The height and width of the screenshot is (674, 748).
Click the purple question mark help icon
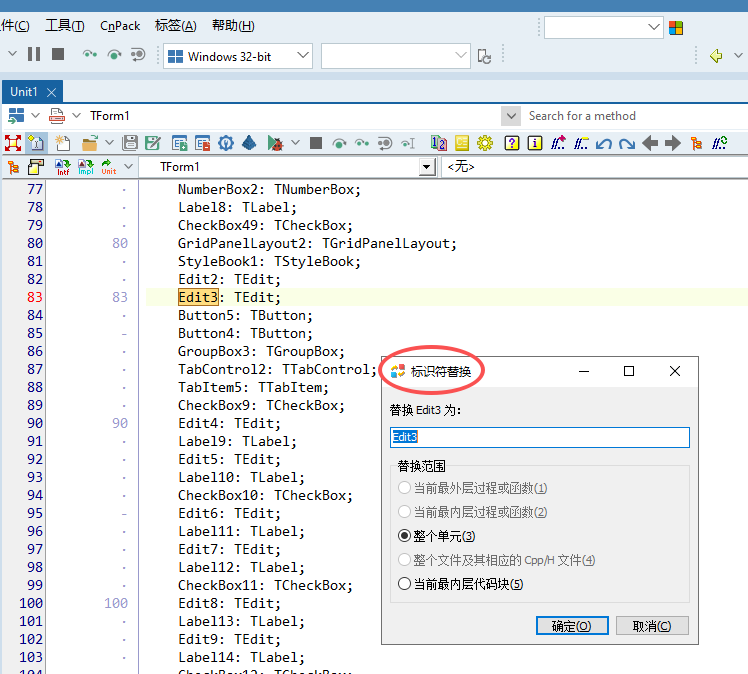tap(512, 143)
